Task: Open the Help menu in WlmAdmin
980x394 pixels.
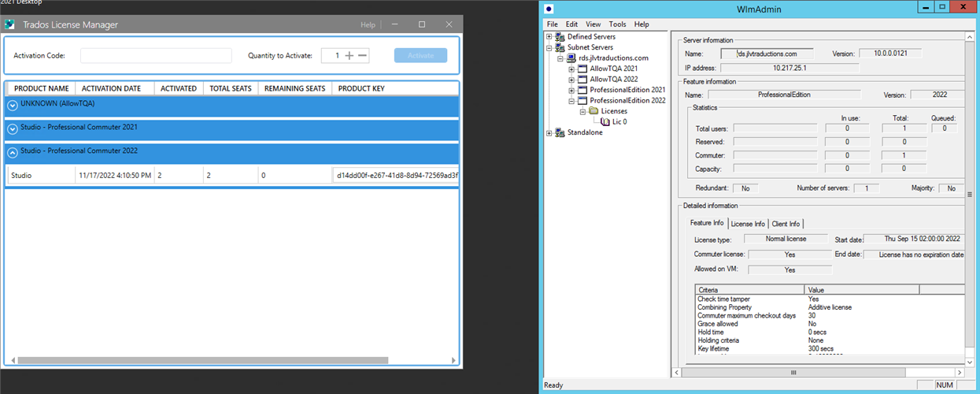Action: (642, 24)
